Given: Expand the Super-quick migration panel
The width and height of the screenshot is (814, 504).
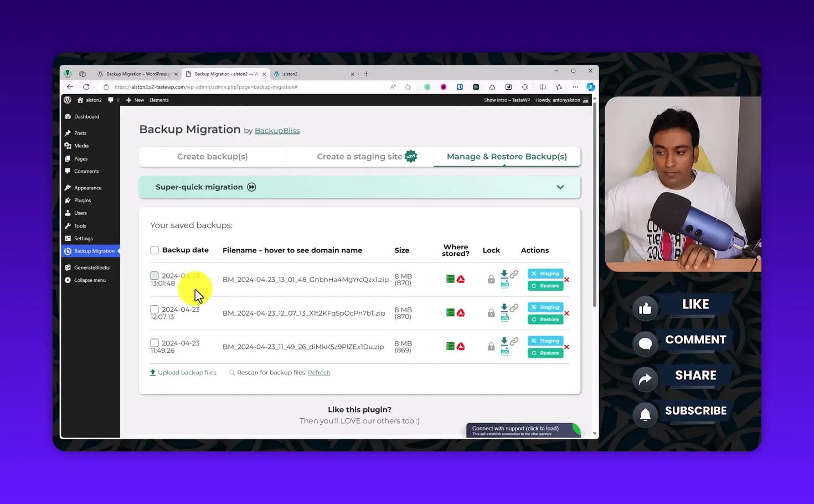Looking at the screenshot, I should click(560, 187).
